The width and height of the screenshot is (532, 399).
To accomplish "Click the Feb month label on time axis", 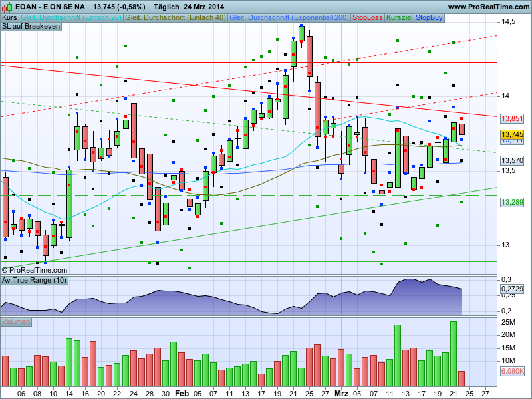I will 182,394.
